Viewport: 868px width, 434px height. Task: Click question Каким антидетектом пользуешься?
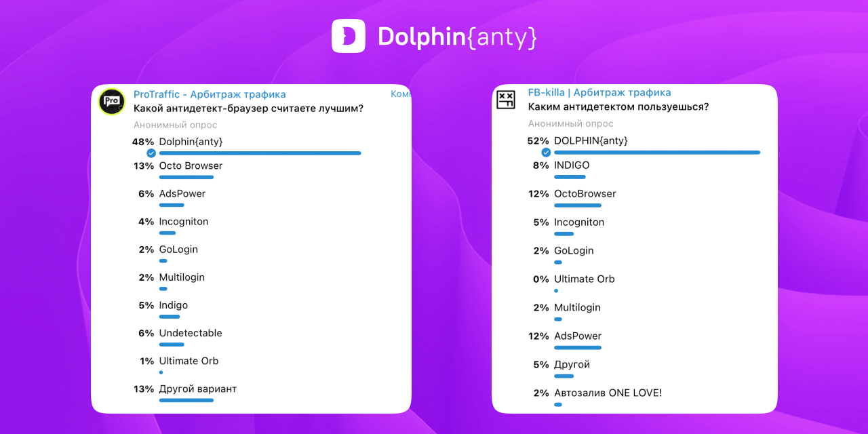pos(618,106)
